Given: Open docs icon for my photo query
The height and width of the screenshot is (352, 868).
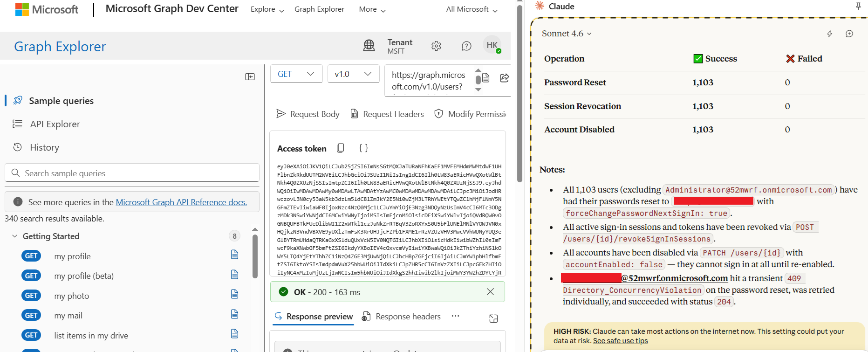Looking at the screenshot, I should [x=235, y=294].
